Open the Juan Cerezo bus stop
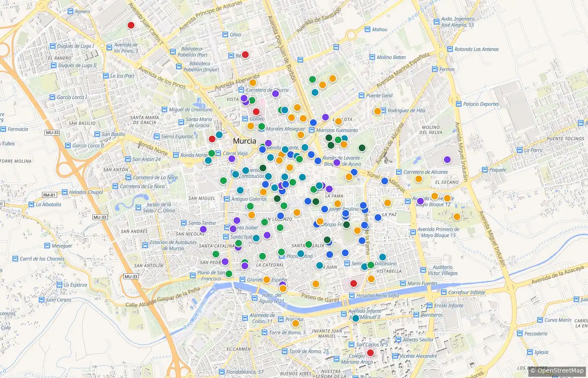The image size is (588, 378). [x=41, y=300]
